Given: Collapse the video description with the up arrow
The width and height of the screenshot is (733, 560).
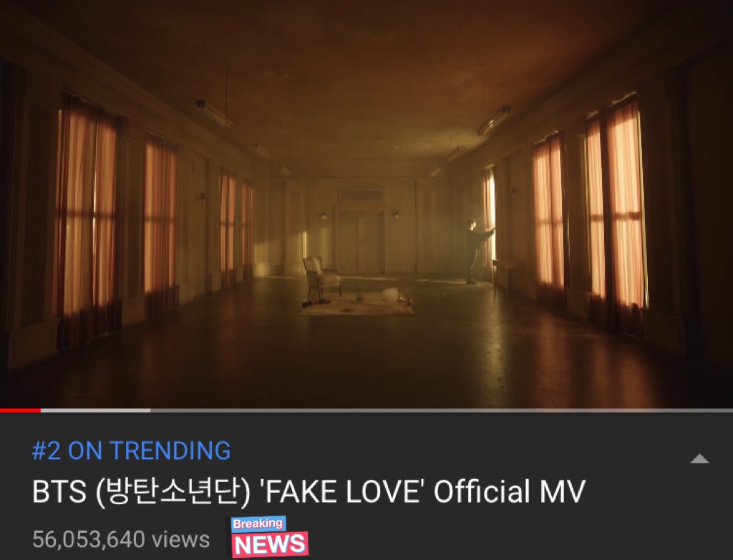Looking at the screenshot, I should click(x=699, y=458).
